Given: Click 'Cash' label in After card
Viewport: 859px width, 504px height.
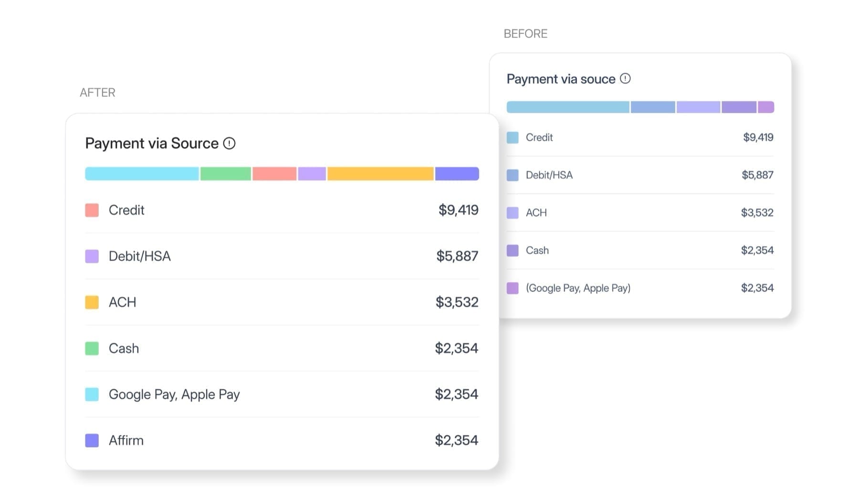Looking at the screenshot, I should coord(124,348).
